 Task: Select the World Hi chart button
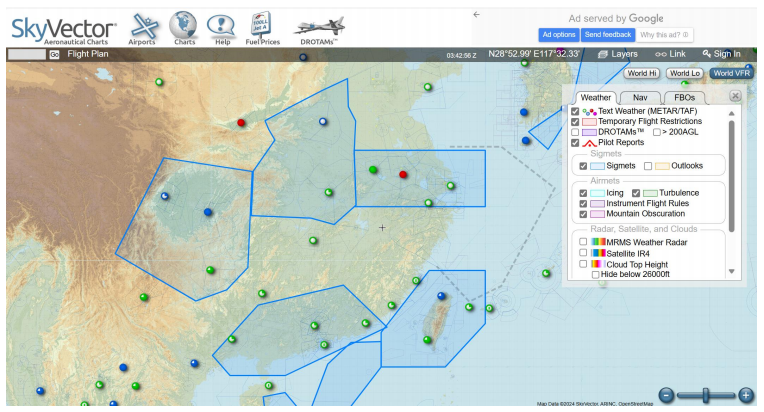(641, 73)
